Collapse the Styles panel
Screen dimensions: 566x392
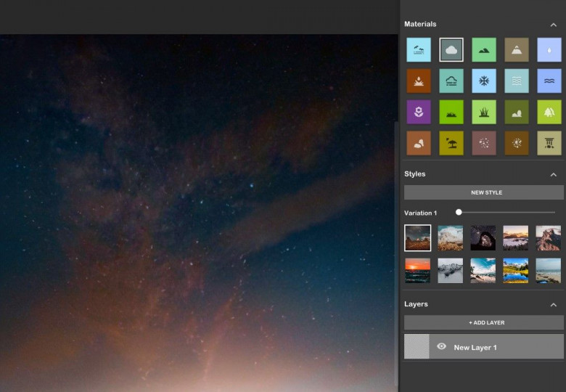coord(553,174)
